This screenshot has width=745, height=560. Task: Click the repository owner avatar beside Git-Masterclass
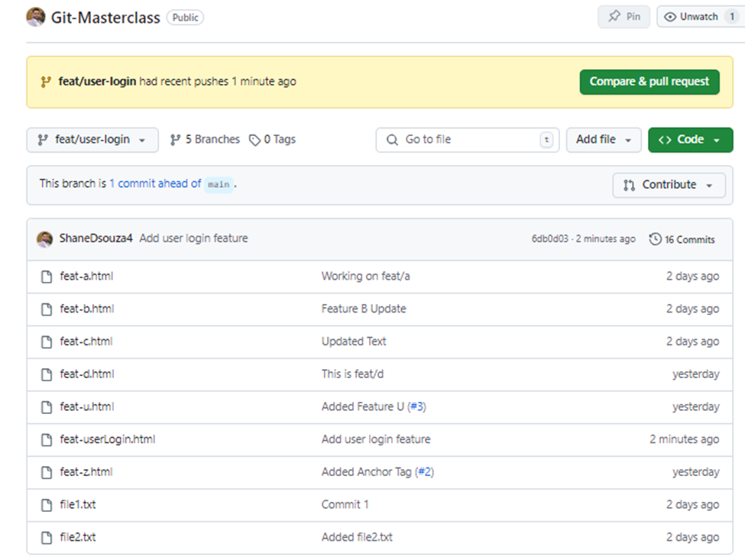coord(36,17)
